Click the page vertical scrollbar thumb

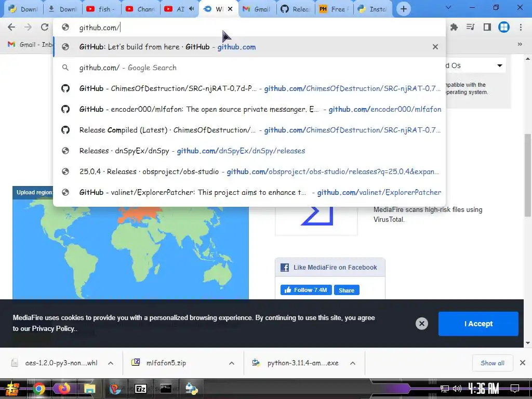[x=528, y=175]
